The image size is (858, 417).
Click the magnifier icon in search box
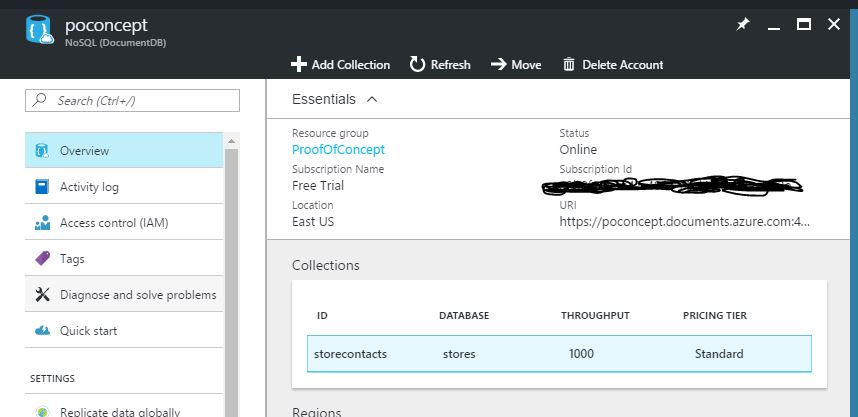39,100
